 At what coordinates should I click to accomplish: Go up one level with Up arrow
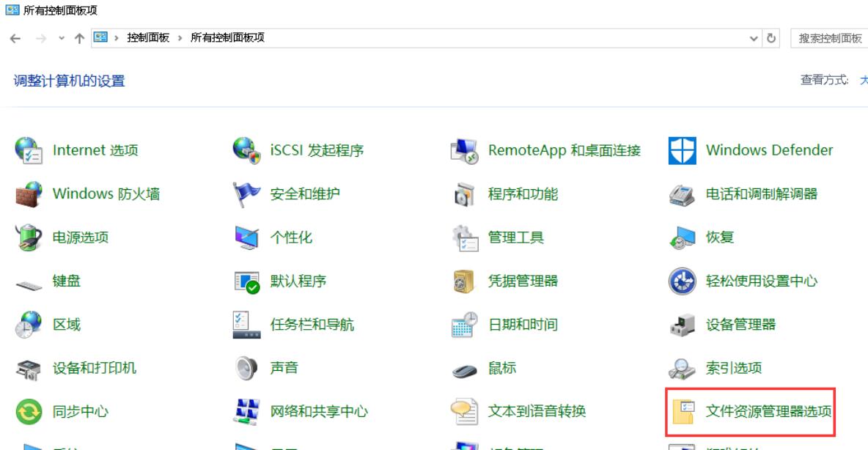pyautogui.click(x=80, y=38)
